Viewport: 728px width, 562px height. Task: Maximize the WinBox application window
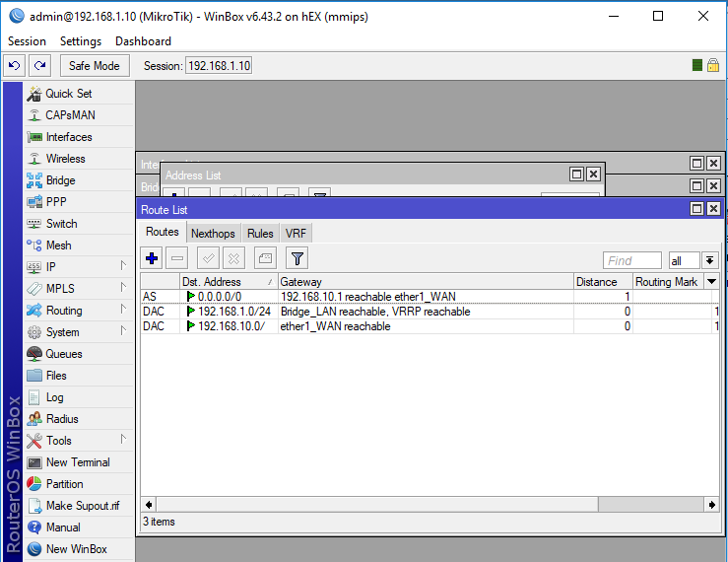tap(658, 17)
